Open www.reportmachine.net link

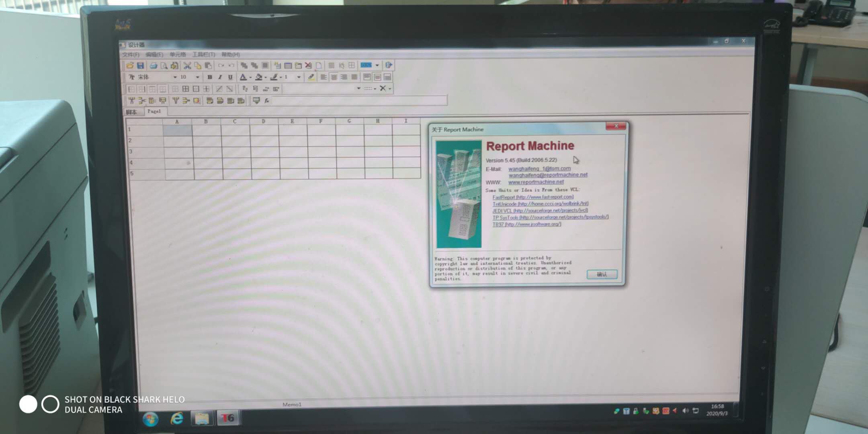click(x=536, y=182)
